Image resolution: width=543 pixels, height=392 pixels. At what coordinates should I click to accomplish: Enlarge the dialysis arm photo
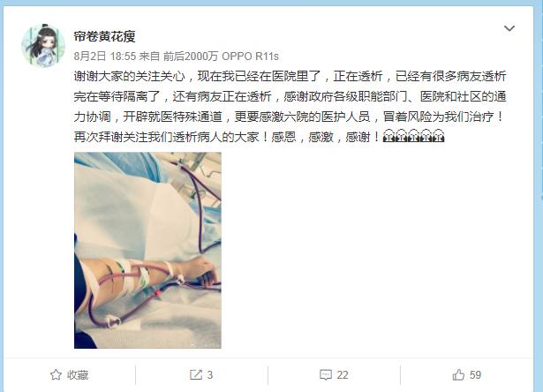147,250
